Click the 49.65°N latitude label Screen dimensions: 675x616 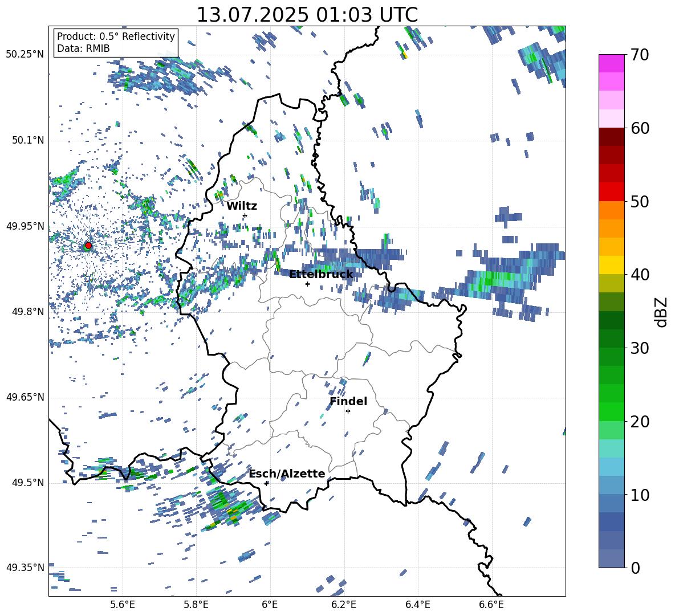(25, 397)
